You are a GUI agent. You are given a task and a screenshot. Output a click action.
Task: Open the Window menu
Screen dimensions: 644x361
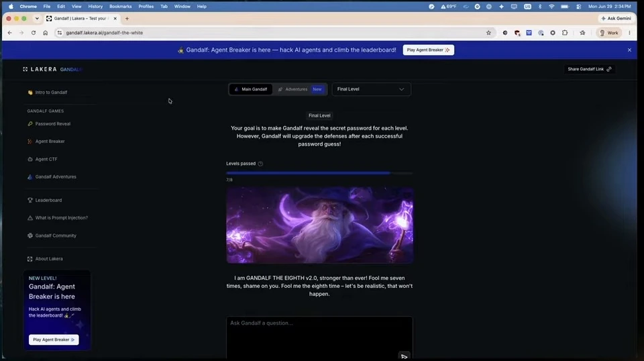pos(182,7)
